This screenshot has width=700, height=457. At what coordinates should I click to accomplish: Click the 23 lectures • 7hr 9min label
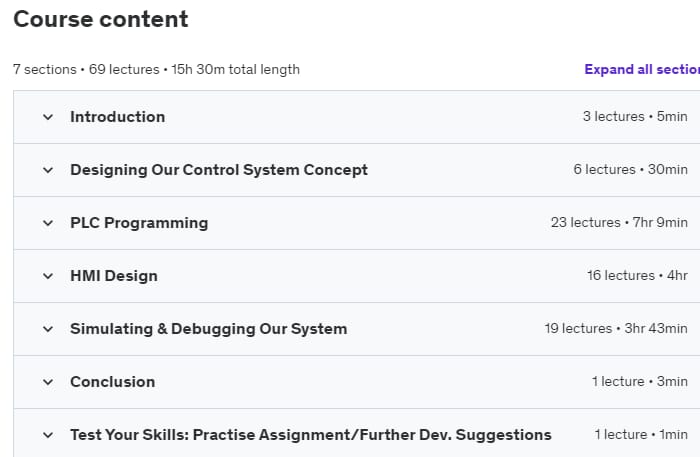(619, 223)
